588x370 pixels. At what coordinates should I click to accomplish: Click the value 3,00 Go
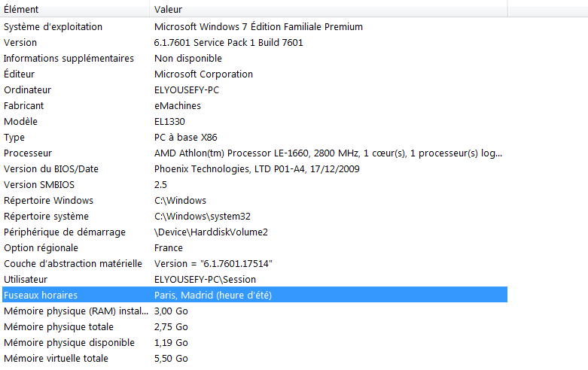[x=171, y=311]
